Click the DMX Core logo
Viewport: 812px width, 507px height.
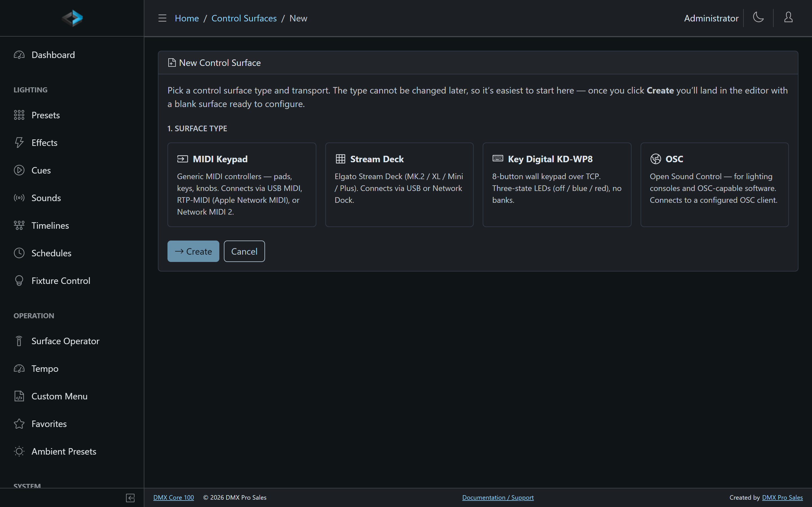tap(72, 18)
